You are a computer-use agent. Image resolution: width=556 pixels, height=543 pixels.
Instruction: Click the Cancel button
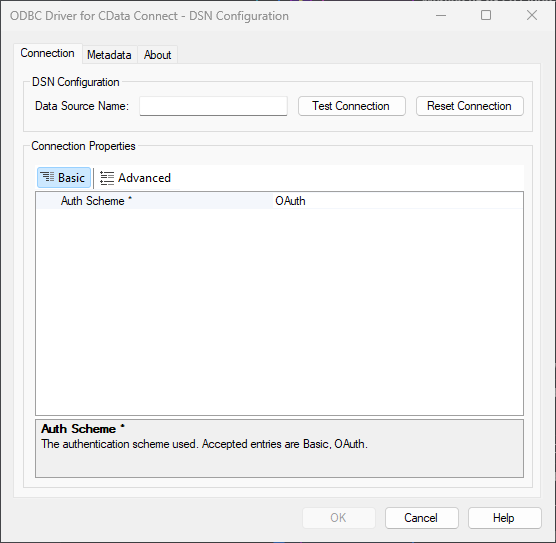(422, 518)
